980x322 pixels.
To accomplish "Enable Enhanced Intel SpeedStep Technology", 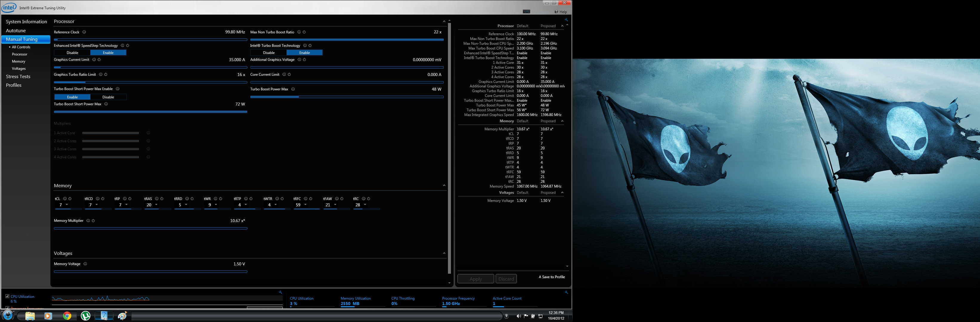I will tap(109, 53).
